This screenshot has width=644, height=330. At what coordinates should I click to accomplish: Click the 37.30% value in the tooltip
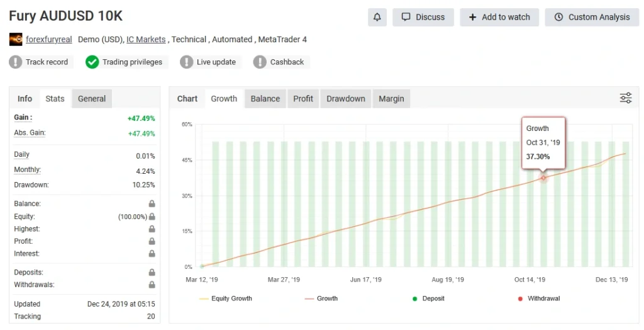pos(538,157)
